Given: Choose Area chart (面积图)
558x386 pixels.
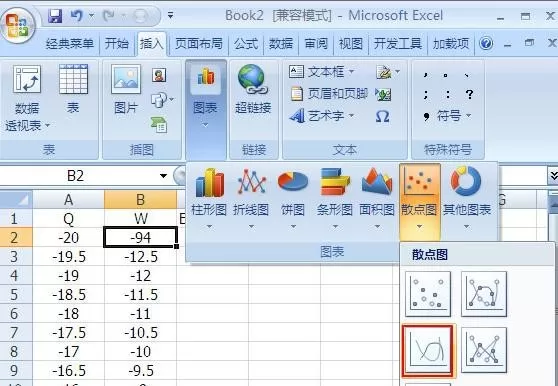Looking at the screenshot, I should coord(377,200).
